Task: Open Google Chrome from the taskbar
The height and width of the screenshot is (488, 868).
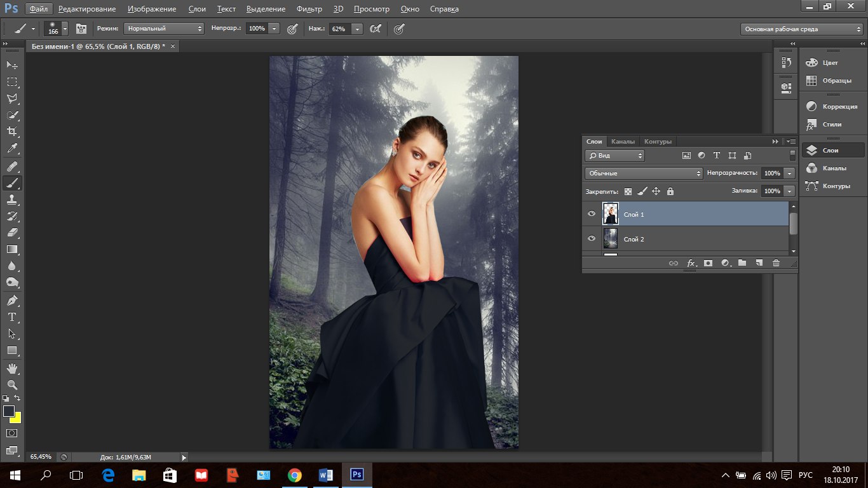Action: tap(294, 475)
